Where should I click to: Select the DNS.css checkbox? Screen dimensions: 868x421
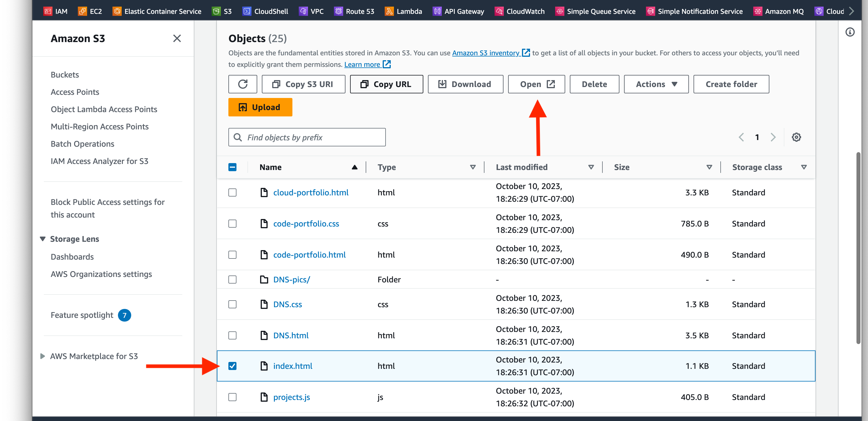click(232, 304)
